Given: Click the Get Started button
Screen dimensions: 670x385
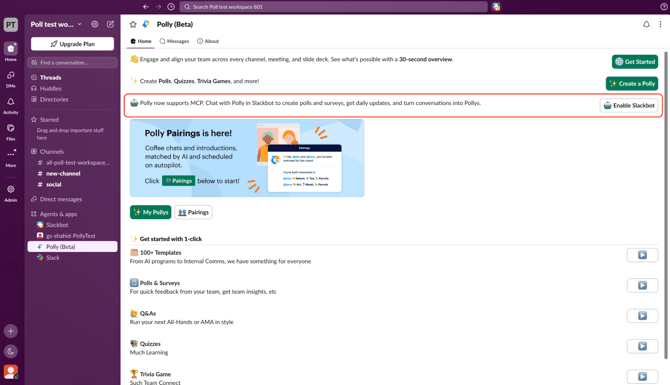Looking at the screenshot, I should click(x=635, y=62).
